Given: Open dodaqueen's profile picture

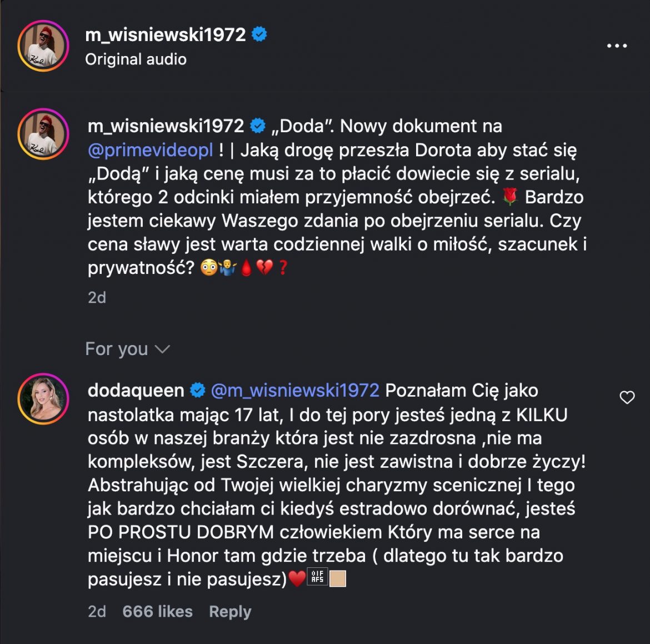Looking at the screenshot, I should click(43, 399).
